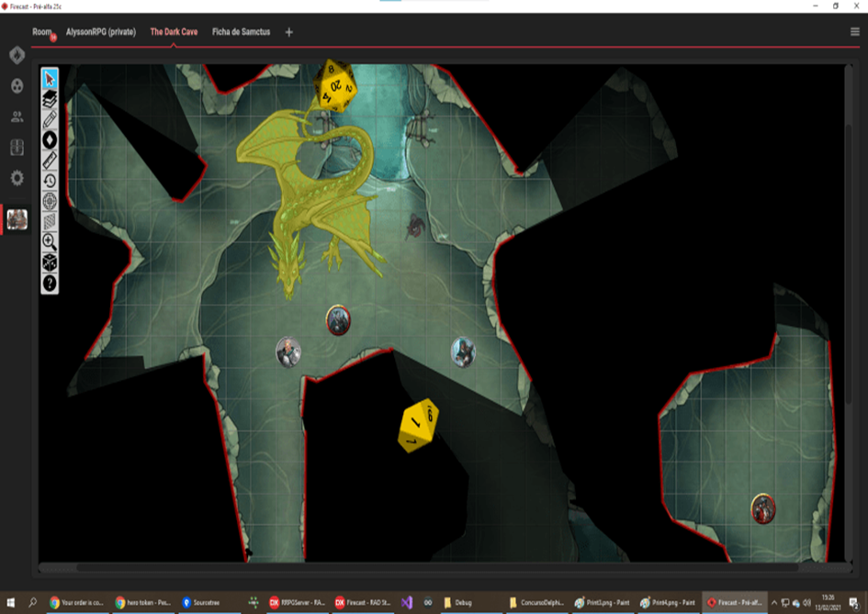Toggle the black diamond token tool
Screen dimensions: 868x614
(x=50, y=140)
